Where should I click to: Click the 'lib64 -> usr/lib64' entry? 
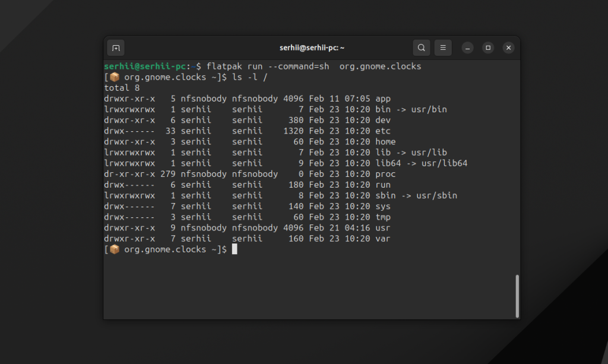[x=421, y=163]
